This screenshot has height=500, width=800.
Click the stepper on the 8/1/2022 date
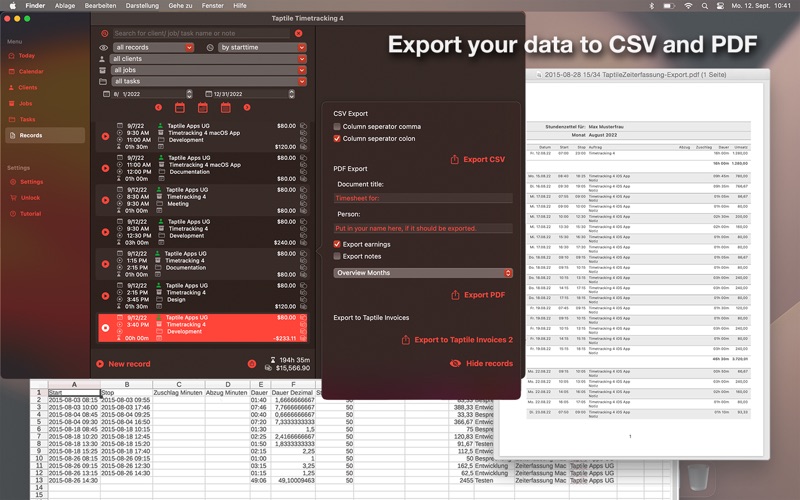189,94
